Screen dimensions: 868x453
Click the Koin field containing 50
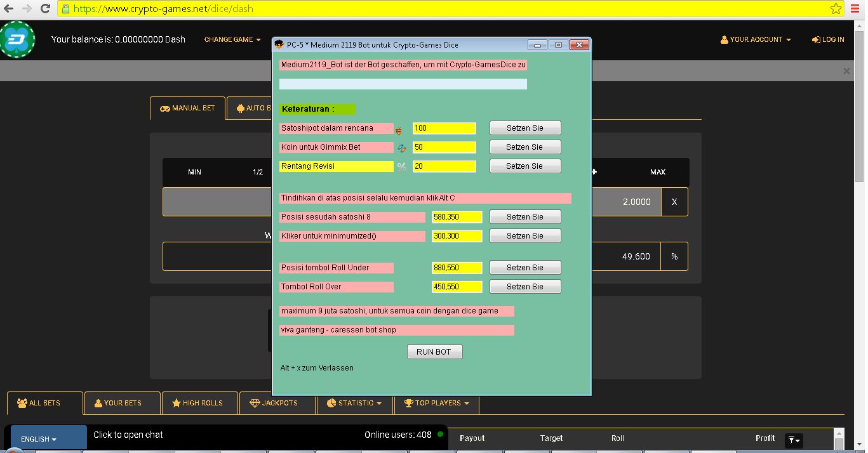pyautogui.click(x=444, y=147)
